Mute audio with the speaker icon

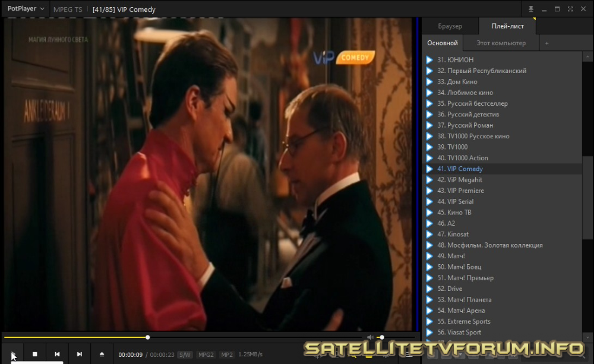(x=370, y=337)
